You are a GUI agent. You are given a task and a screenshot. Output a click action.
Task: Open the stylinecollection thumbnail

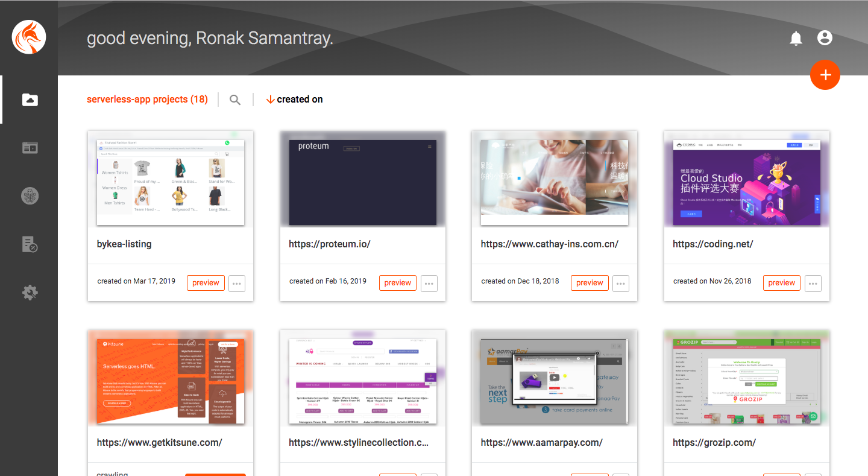363,381
